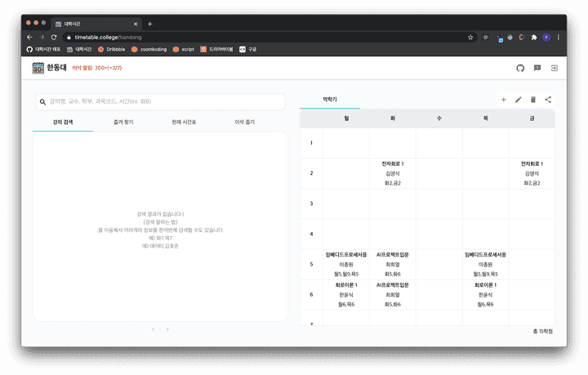Select the 현재 시간표 tab

(184, 122)
